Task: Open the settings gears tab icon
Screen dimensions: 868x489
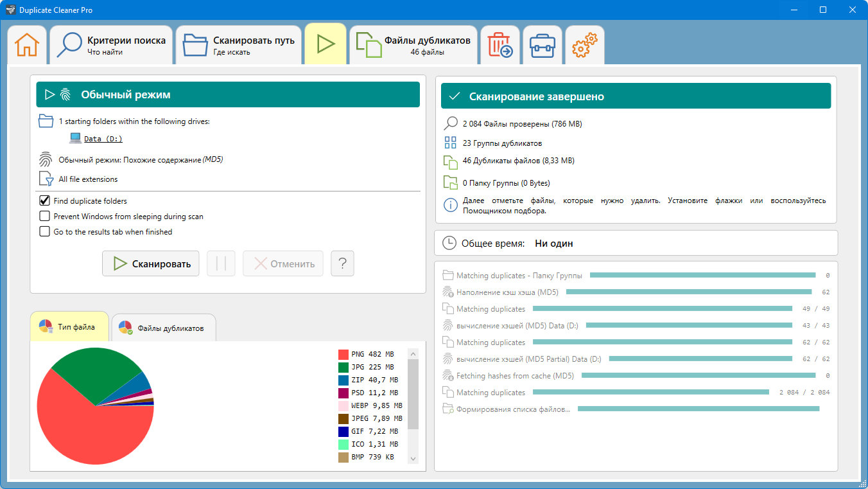Action: click(584, 45)
